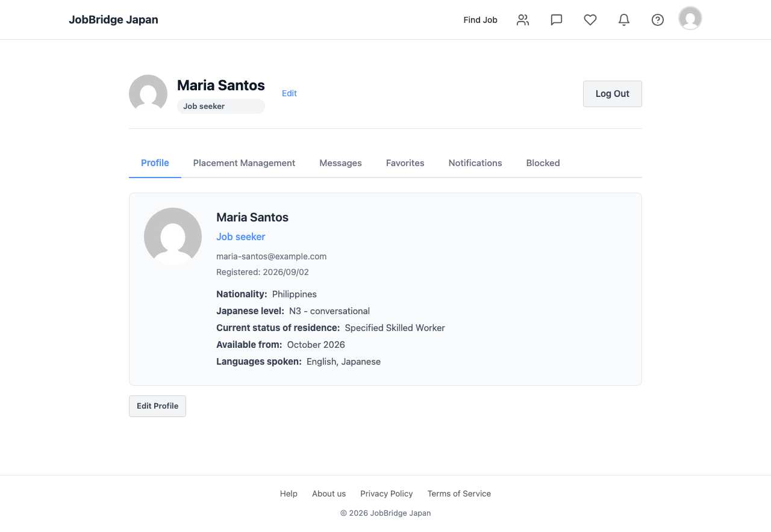Open the account avatar in top navigation
771x532 pixels.
point(690,18)
